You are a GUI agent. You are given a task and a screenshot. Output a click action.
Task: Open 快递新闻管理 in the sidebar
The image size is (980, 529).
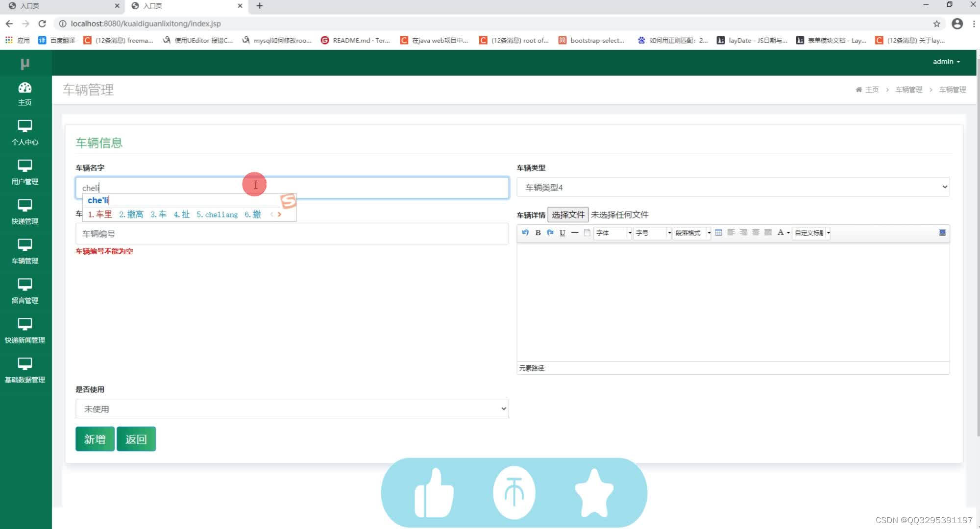coord(25,332)
